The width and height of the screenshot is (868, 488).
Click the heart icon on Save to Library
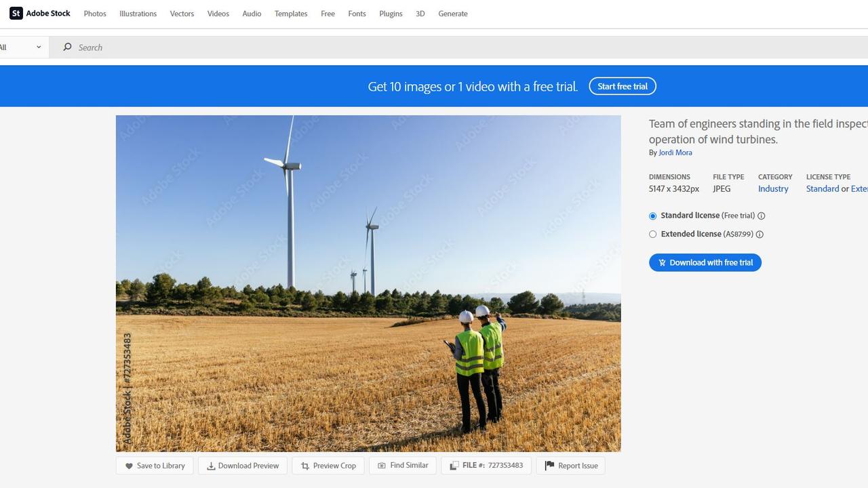(x=129, y=466)
